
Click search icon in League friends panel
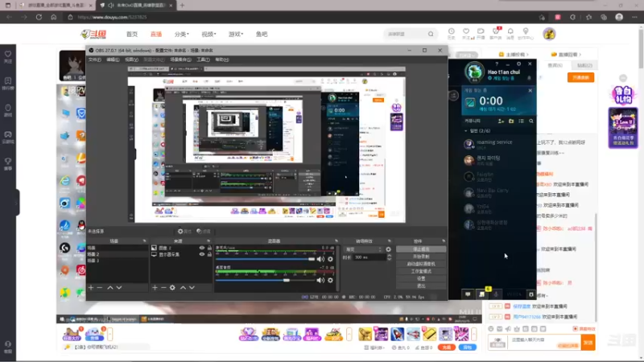click(531, 121)
